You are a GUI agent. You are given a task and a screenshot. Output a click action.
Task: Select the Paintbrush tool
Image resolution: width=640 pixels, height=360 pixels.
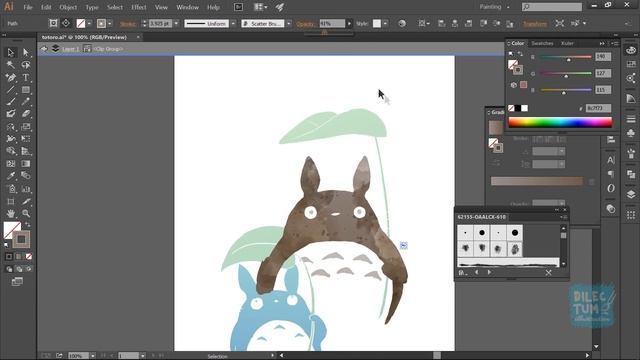coord(11,102)
